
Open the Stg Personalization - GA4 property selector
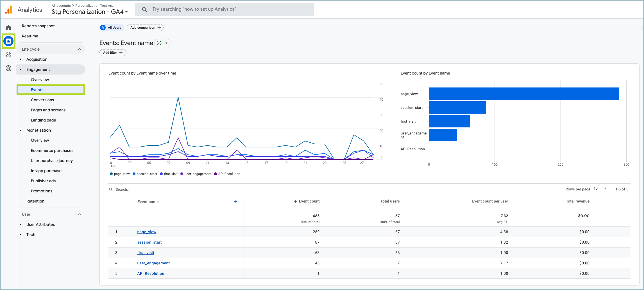tap(90, 12)
